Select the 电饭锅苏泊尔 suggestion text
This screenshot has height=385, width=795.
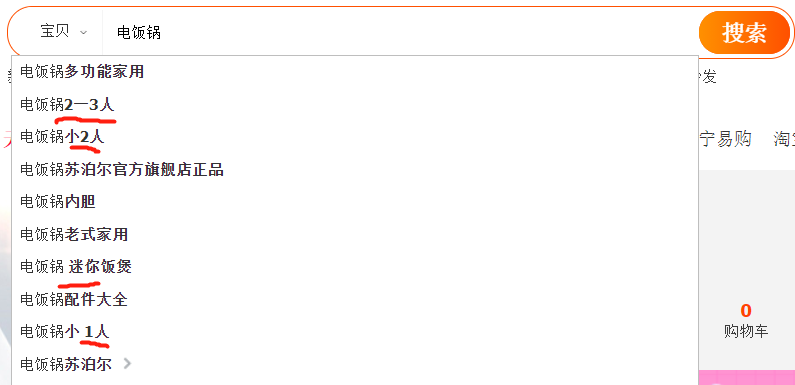tap(66, 364)
